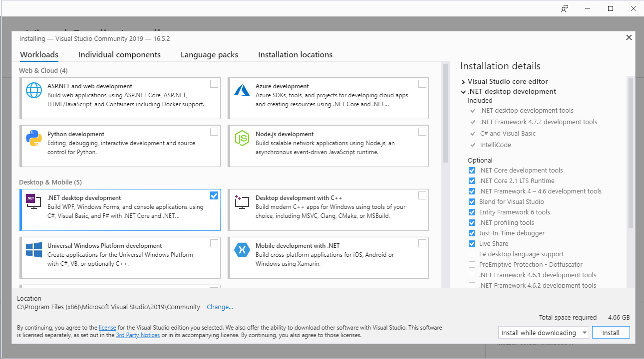Check .NET Framework 4.6.1 development tools

click(472, 275)
